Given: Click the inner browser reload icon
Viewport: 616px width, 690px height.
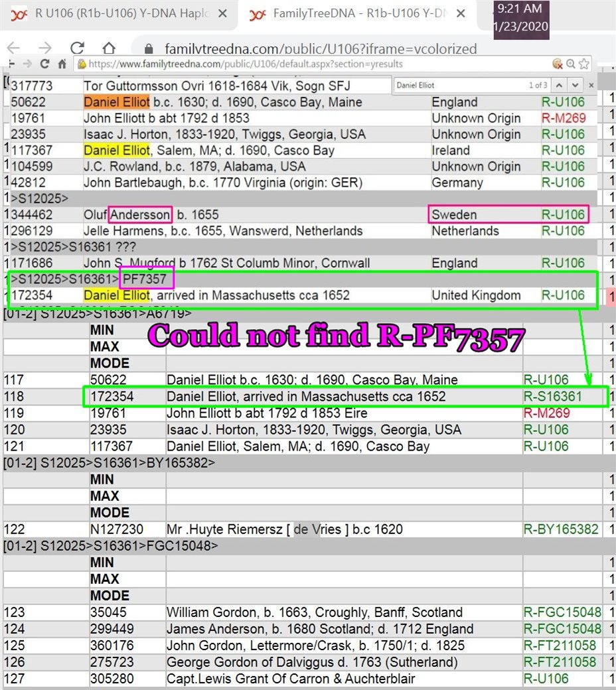Looking at the screenshot, I should tap(45, 64).
